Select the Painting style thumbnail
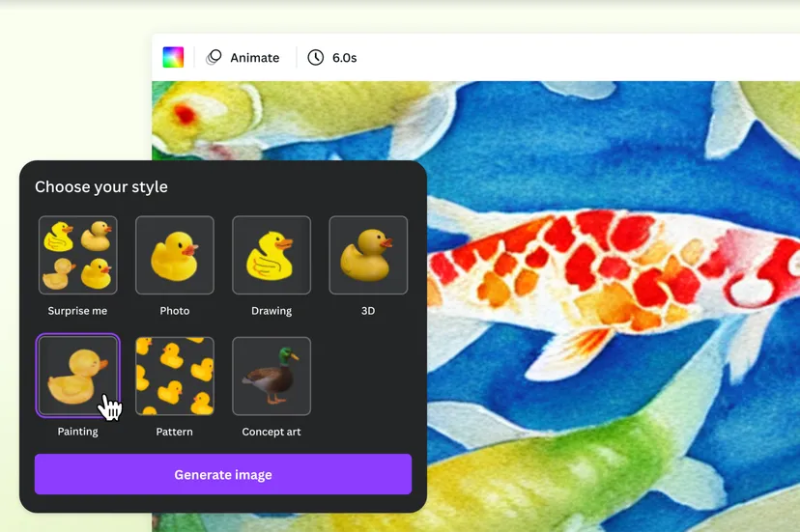The image size is (800, 532). pyautogui.click(x=77, y=376)
